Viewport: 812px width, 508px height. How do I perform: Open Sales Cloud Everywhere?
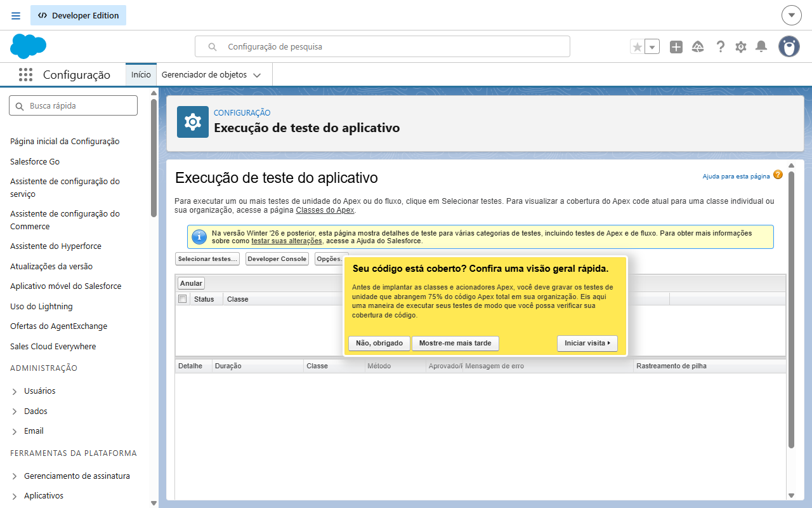pos(53,346)
